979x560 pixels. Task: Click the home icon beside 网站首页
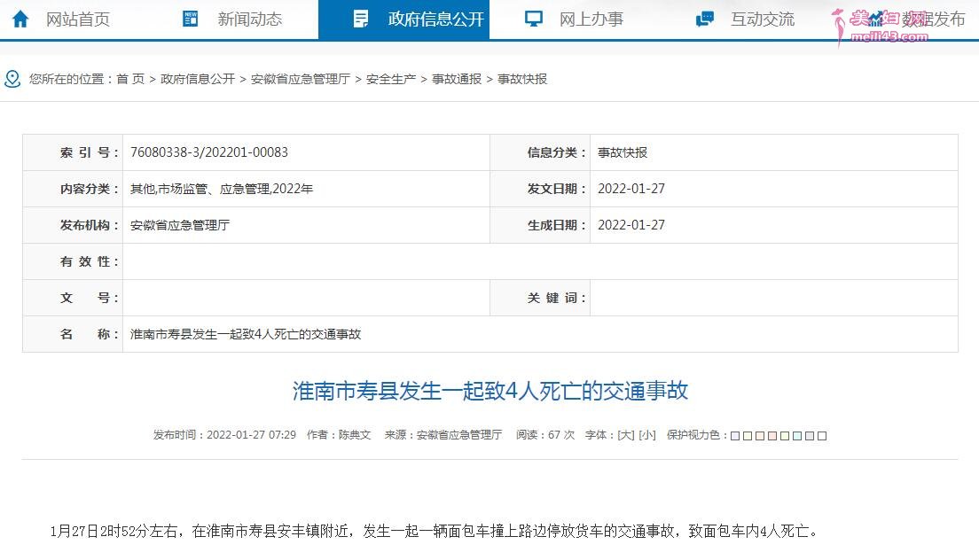click(20, 19)
